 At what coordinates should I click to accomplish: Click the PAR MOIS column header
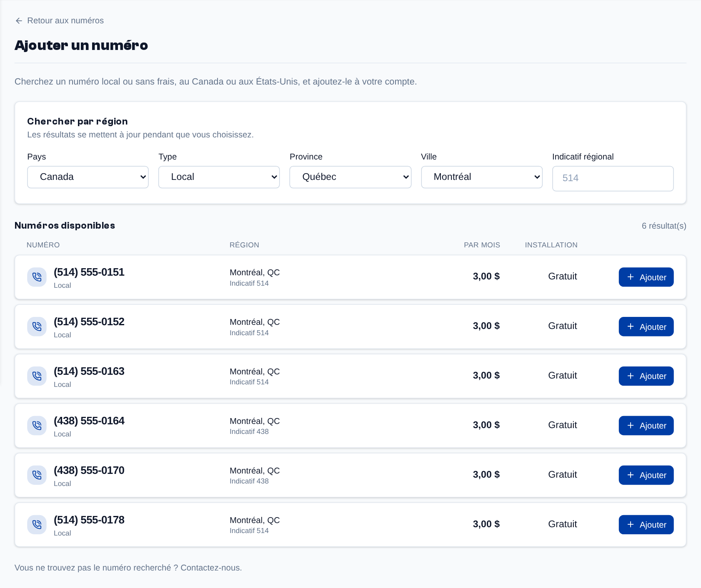482,245
